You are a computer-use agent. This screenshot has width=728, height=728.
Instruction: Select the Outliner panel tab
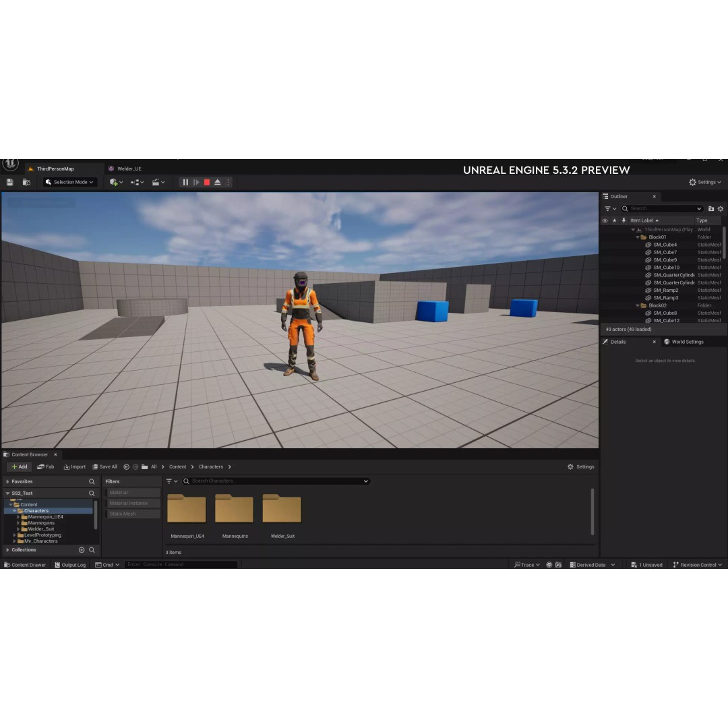pyautogui.click(x=619, y=197)
